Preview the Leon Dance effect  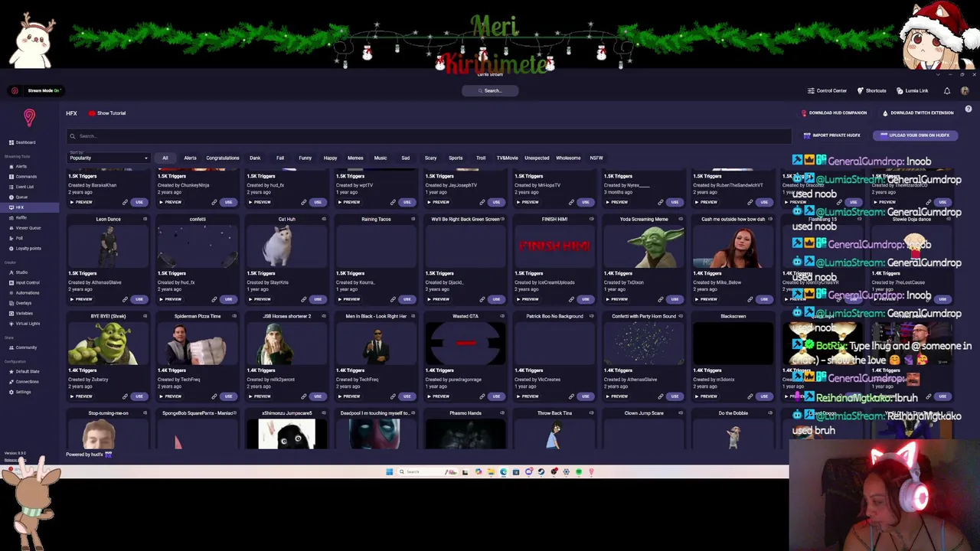pyautogui.click(x=81, y=299)
